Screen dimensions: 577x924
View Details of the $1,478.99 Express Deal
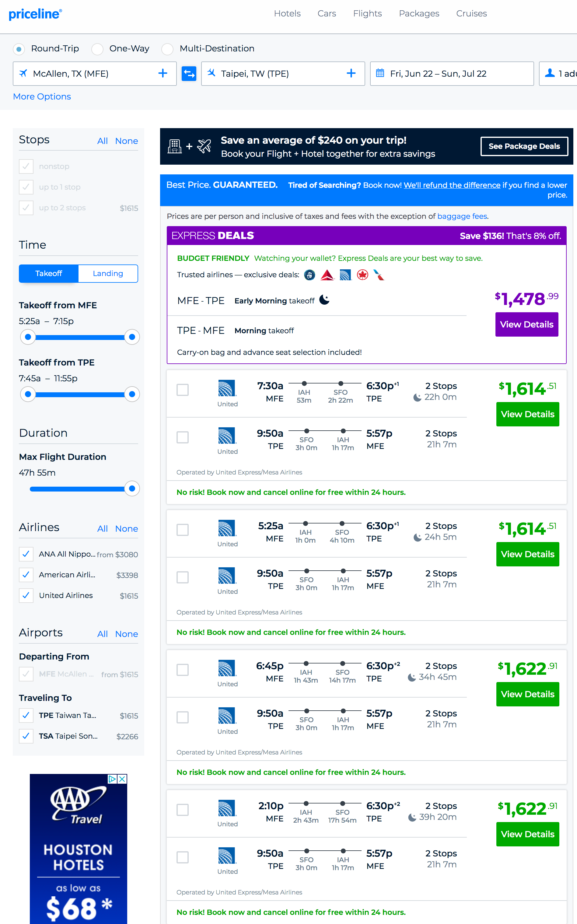[x=526, y=324]
